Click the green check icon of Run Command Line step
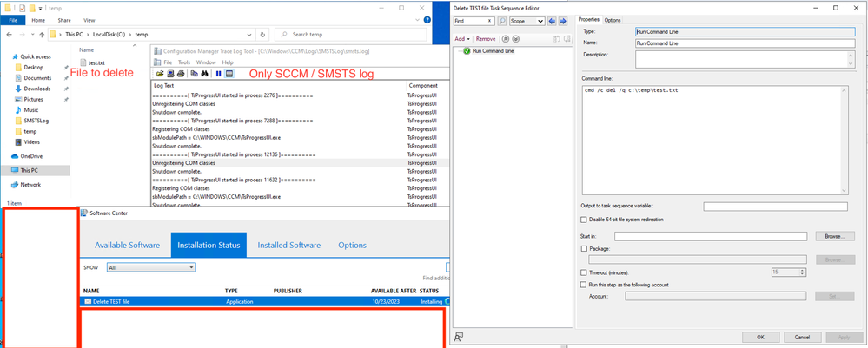 click(467, 51)
